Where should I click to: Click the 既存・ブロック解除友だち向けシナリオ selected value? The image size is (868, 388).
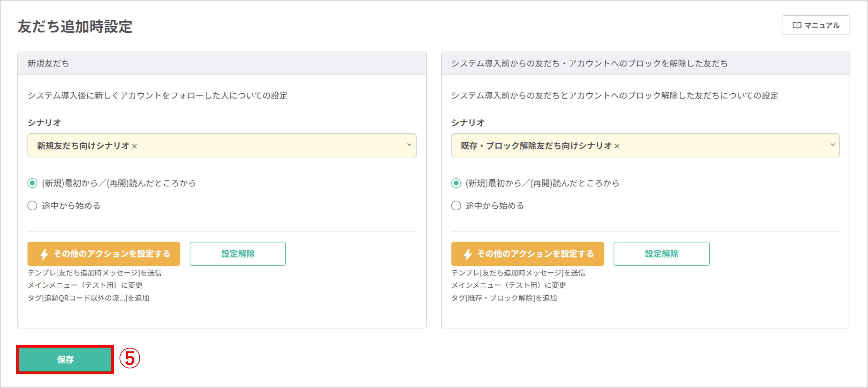(x=536, y=146)
